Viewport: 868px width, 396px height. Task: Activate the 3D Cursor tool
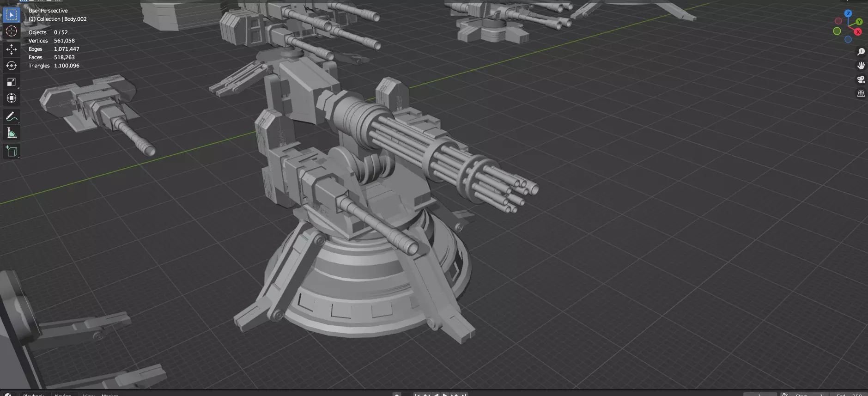point(12,31)
